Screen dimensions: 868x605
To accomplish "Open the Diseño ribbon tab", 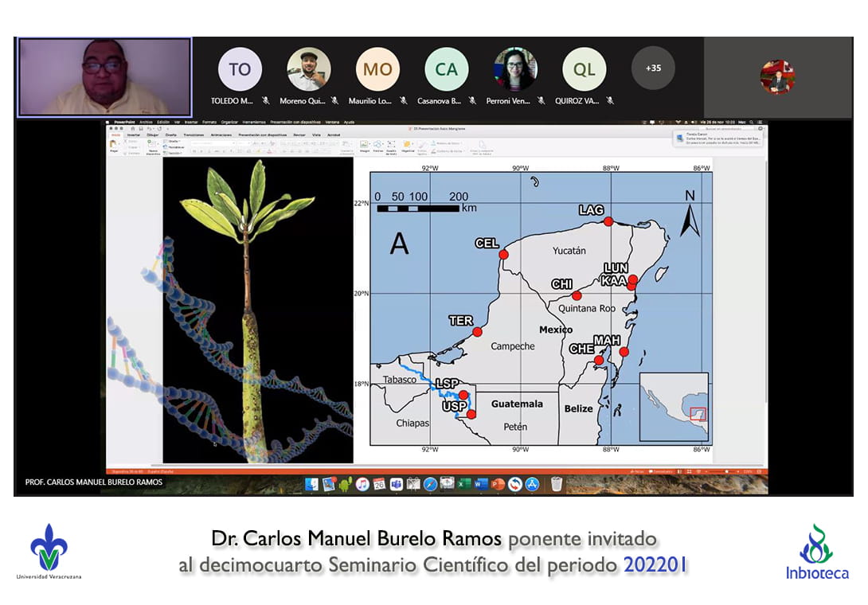I will tap(170, 135).
